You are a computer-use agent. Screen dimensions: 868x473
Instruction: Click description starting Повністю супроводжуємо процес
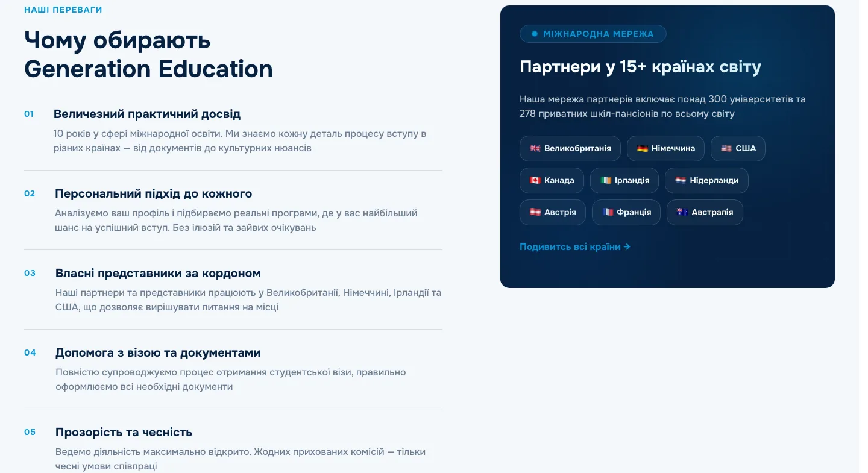231,379
